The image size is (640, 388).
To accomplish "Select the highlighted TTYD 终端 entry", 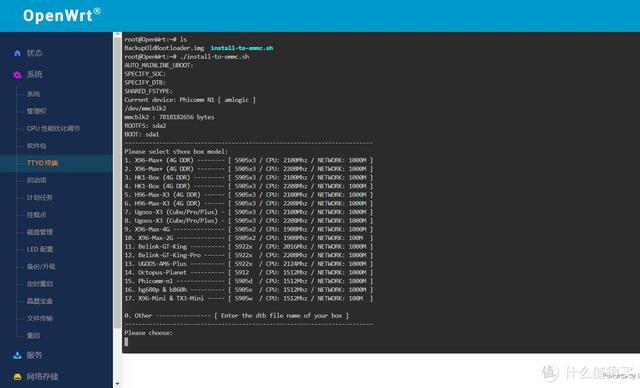I will 42,163.
